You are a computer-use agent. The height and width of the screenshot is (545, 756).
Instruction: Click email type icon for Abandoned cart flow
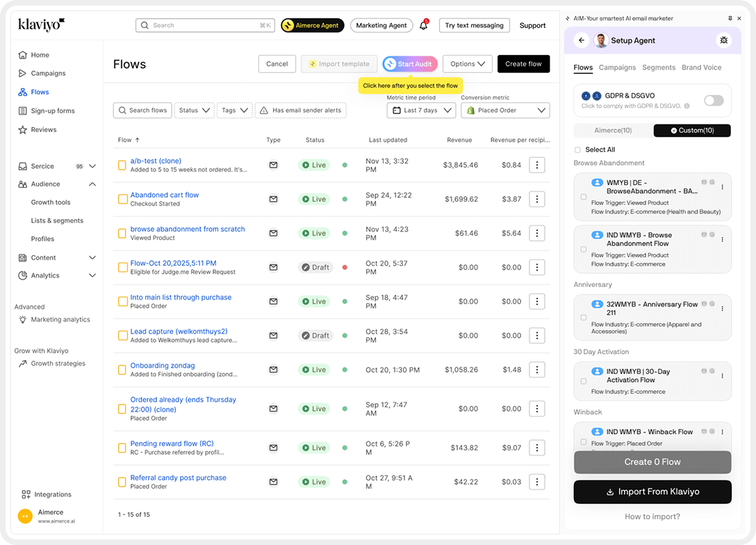[273, 199]
